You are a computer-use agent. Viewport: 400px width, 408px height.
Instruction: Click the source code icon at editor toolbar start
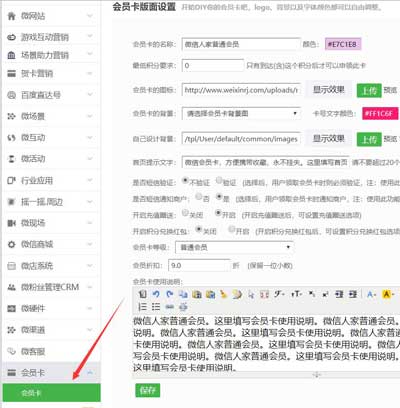pyautogui.click(x=142, y=294)
